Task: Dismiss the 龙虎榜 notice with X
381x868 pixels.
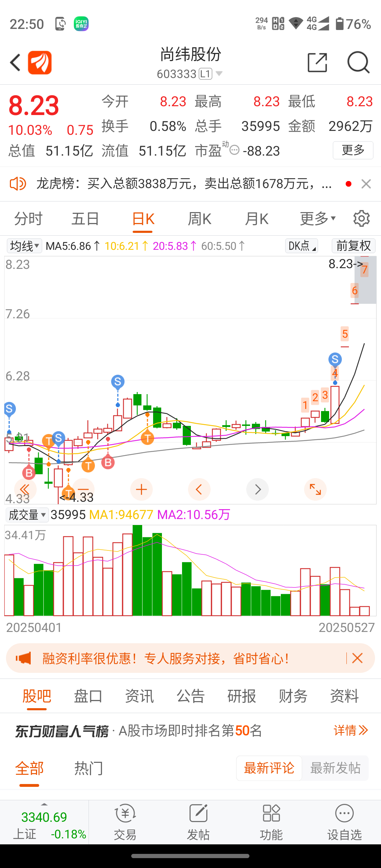Action: click(366, 184)
